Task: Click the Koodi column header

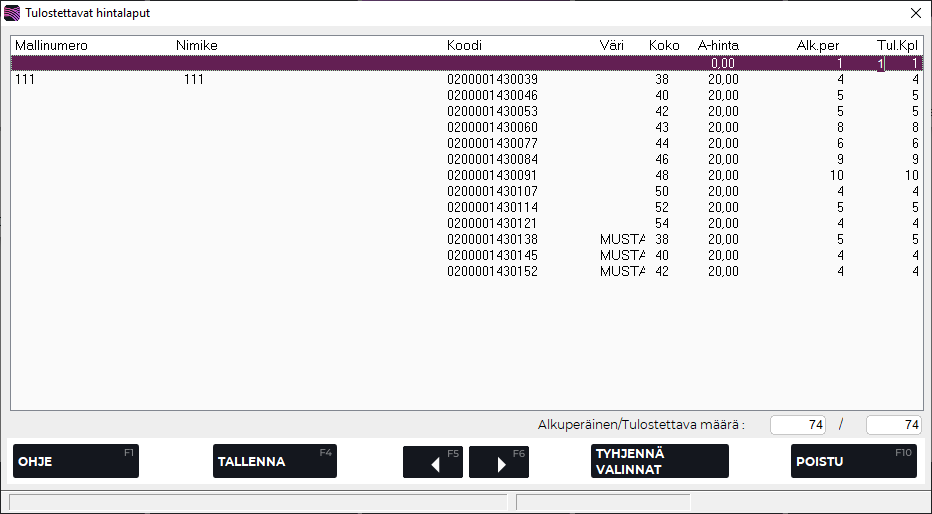Action: (465, 46)
